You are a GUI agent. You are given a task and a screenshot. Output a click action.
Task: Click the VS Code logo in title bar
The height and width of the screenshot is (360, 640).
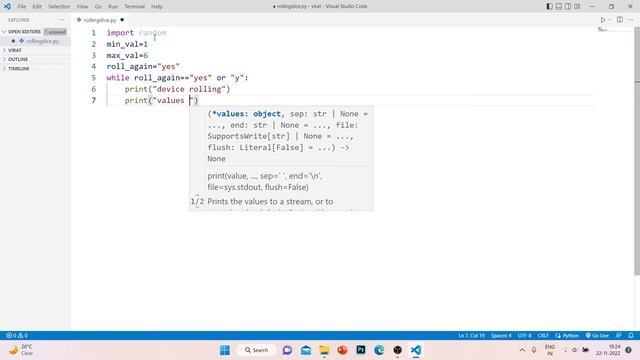click(x=7, y=6)
